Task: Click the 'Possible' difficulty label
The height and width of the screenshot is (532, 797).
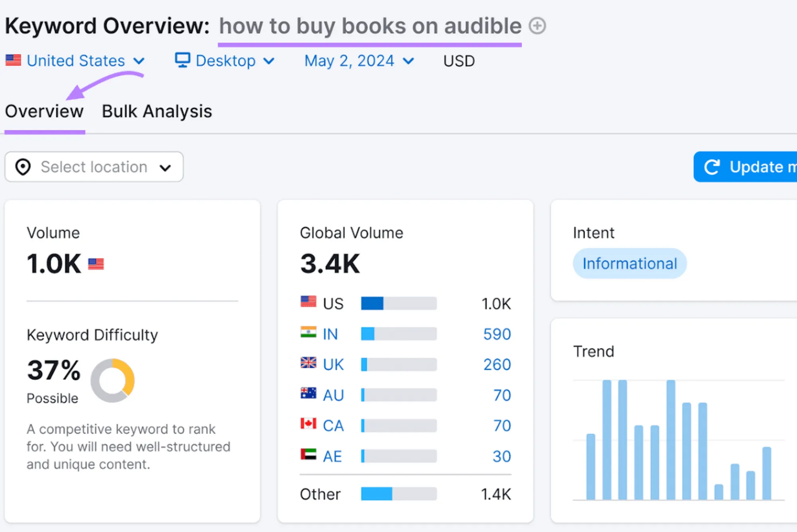Action: 52,398
